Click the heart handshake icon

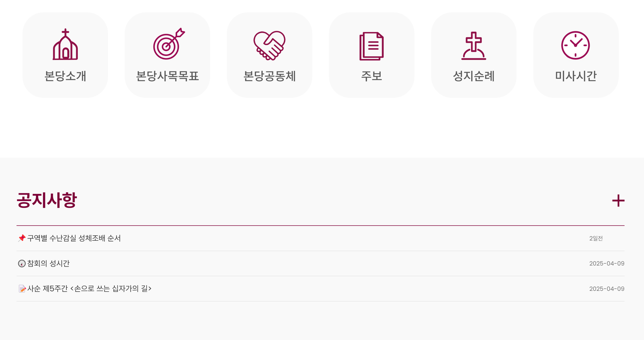pyautogui.click(x=269, y=46)
